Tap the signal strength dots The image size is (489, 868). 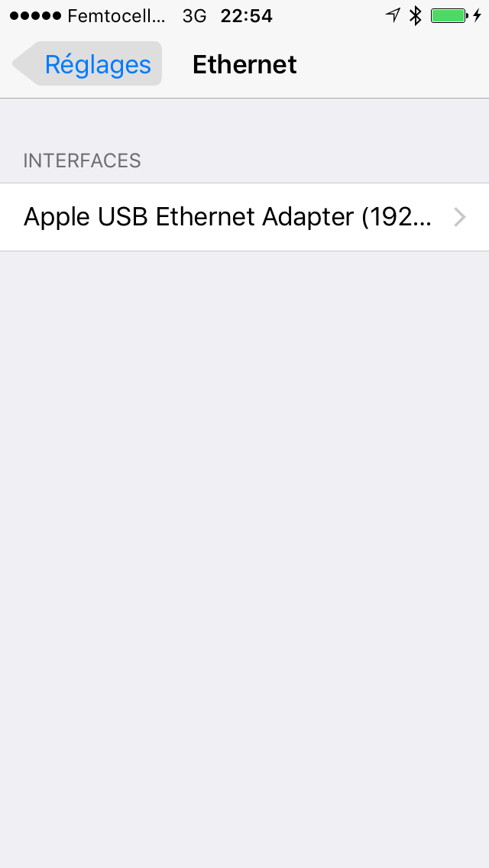[35, 16]
